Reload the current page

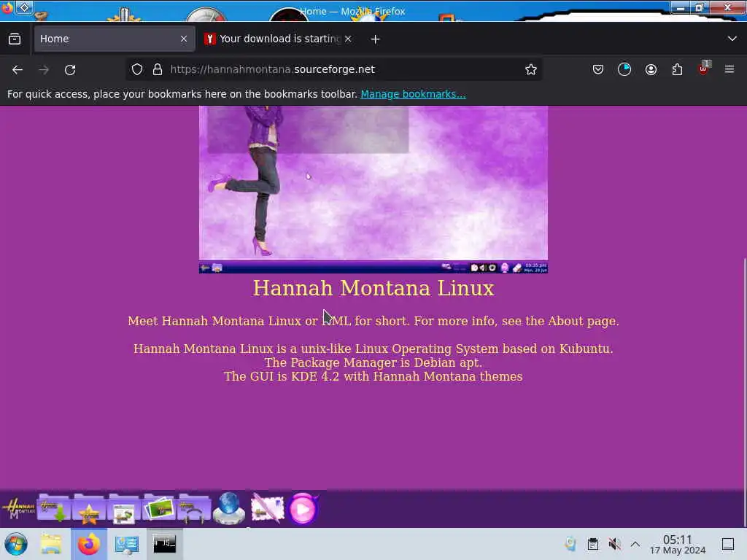(70, 69)
